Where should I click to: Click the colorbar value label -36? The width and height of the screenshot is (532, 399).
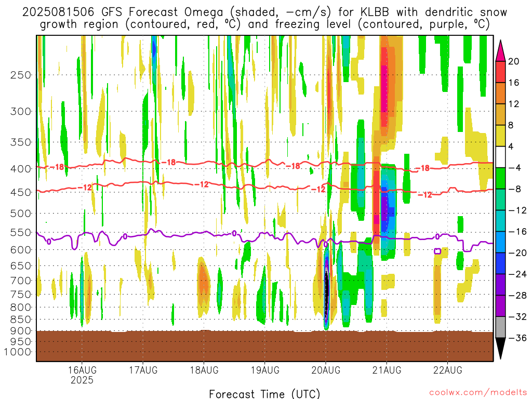(x=517, y=338)
